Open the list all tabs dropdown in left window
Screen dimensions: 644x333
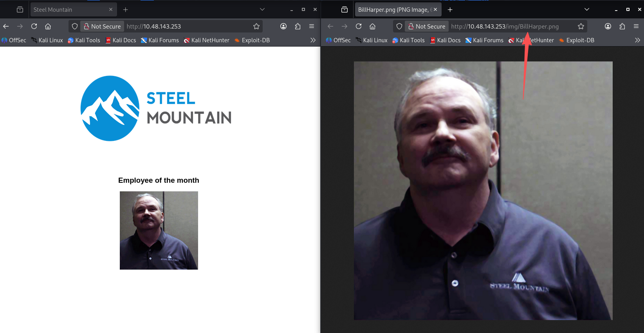click(262, 9)
